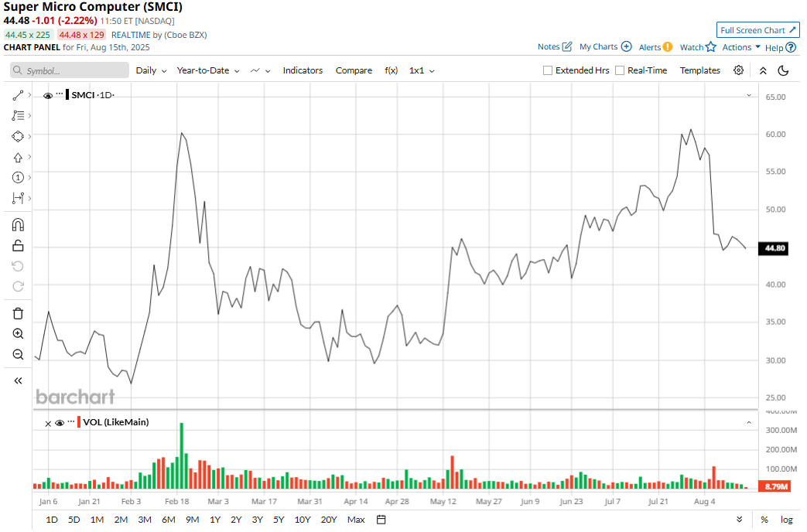Image resolution: width=807 pixels, height=532 pixels.
Task: Select the 1Y time range
Action: click(215, 520)
